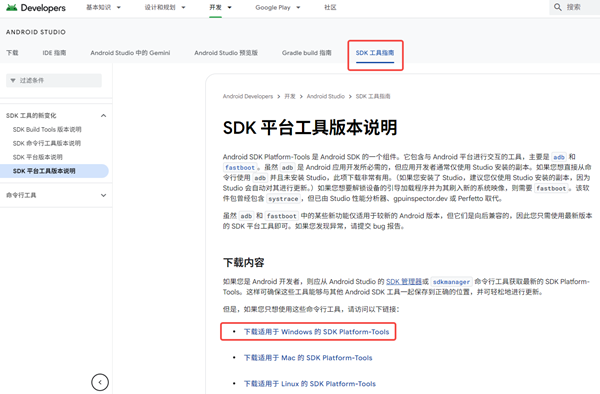Screen dimensions: 600x394
Task: Download SDK Platform-Tools for Windows
Action: point(316,332)
